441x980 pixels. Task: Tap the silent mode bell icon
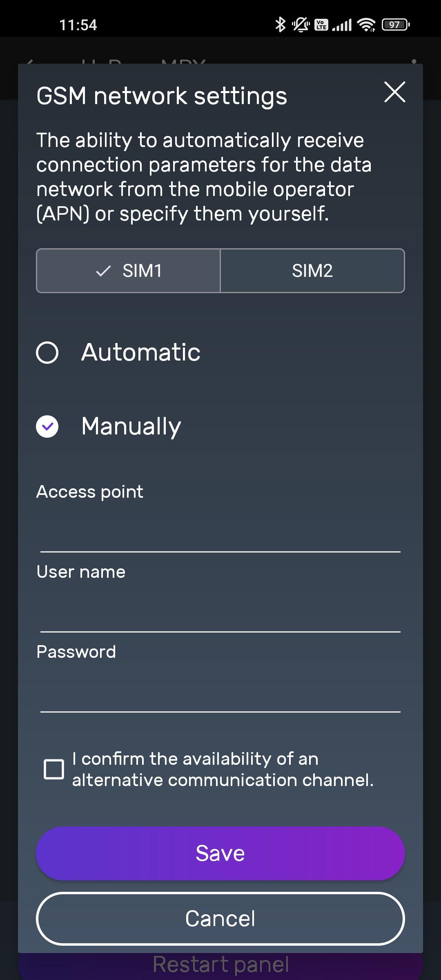(x=301, y=24)
